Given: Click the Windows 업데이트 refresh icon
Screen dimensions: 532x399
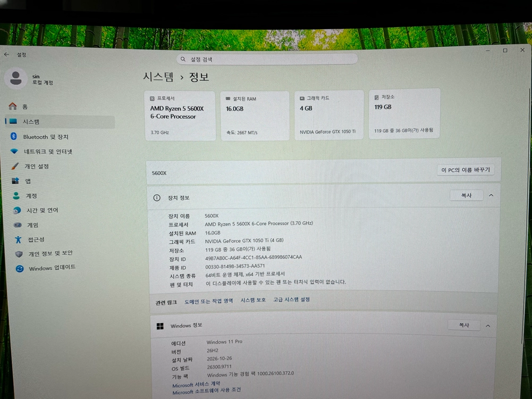Looking at the screenshot, I should pyautogui.click(x=20, y=269).
